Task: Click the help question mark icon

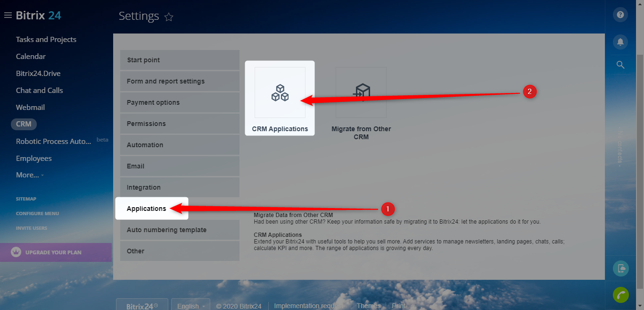Action: coord(620,15)
